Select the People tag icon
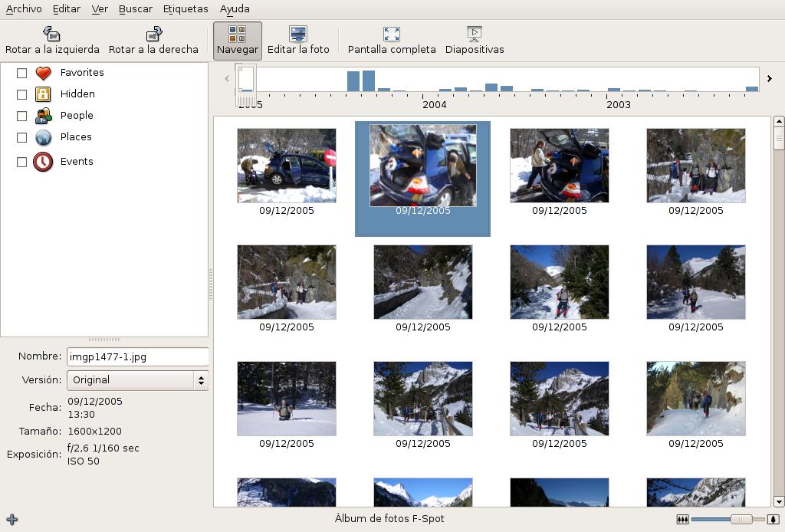This screenshot has height=532, width=785. tap(44, 116)
